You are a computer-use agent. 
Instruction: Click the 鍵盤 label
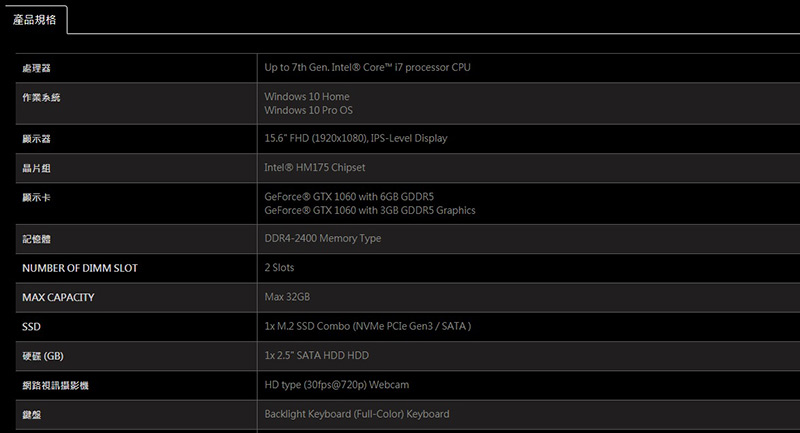(x=32, y=415)
